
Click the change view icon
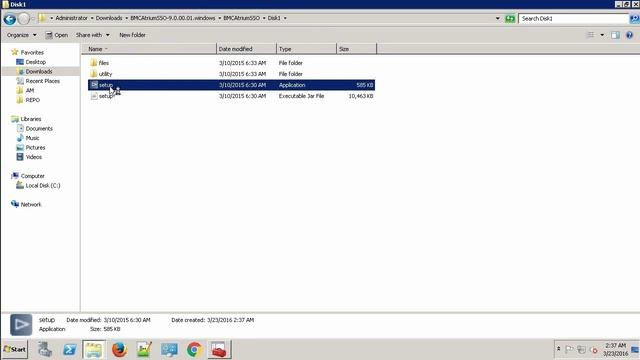pos(591,35)
